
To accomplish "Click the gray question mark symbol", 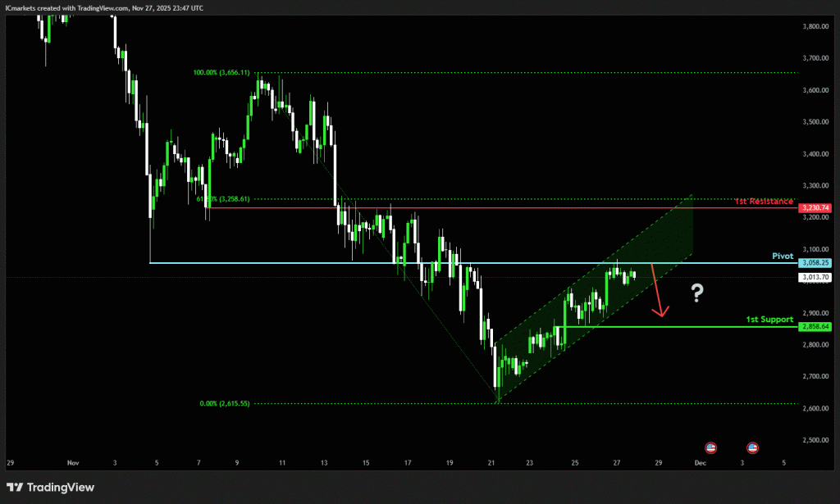I will click(x=697, y=292).
